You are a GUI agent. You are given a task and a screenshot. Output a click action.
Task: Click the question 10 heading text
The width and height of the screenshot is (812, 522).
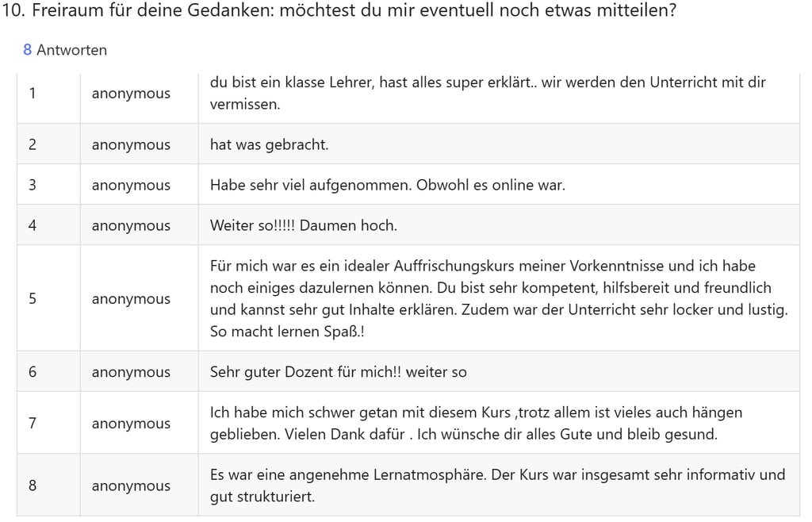339,10
